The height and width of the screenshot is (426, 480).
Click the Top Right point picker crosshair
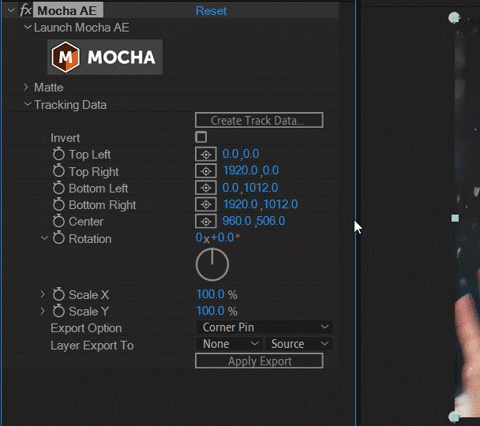[x=206, y=171]
